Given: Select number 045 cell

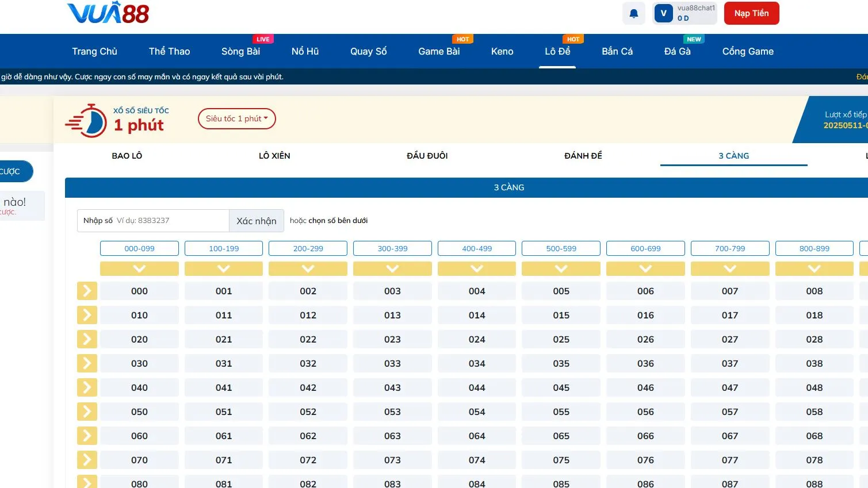Looking at the screenshot, I should coord(561,388).
